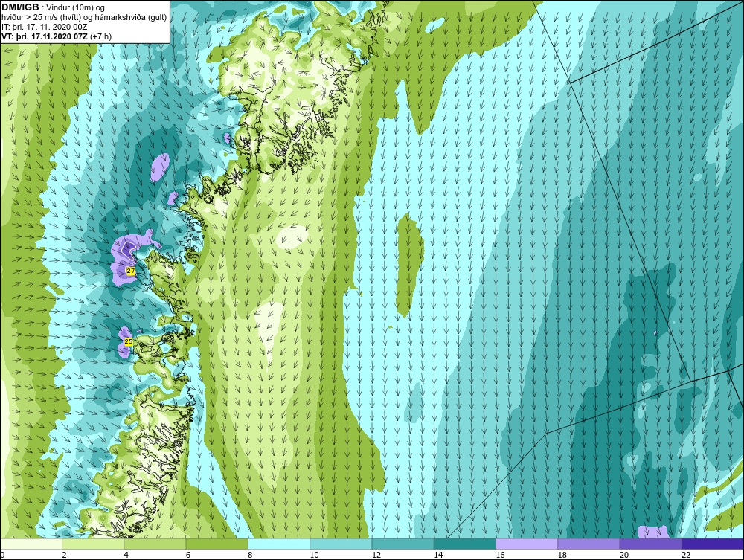The width and height of the screenshot is (744, 560).
Task: Pick the 12–14 m/s teal legend swatch
Action: (x=403, y=544)
